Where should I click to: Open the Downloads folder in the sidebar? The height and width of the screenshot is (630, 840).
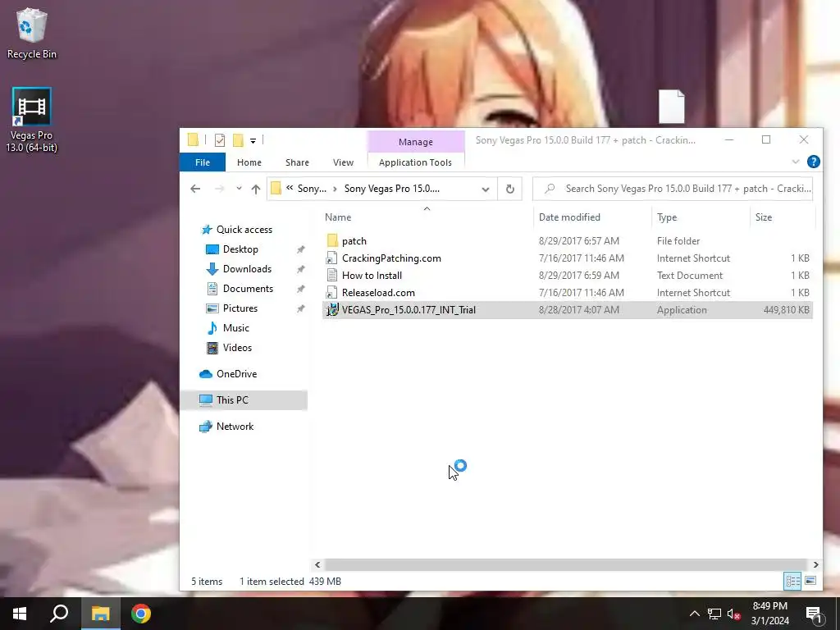pos(247,269)
